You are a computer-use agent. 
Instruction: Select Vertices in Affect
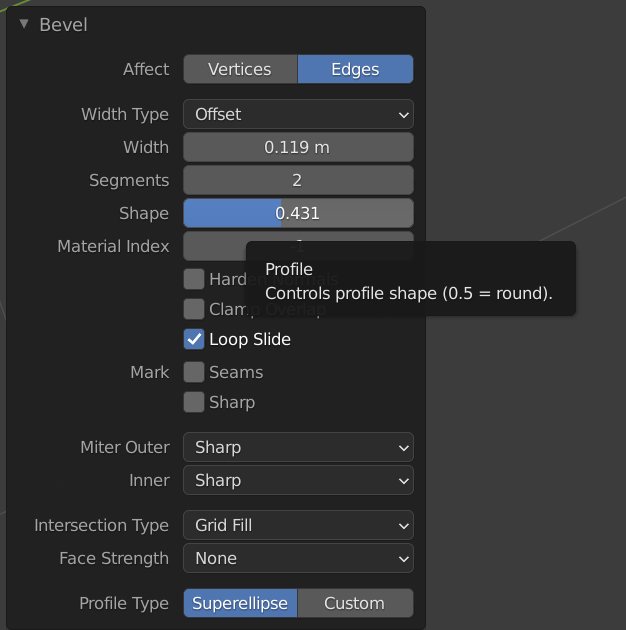tap(240, 70)
